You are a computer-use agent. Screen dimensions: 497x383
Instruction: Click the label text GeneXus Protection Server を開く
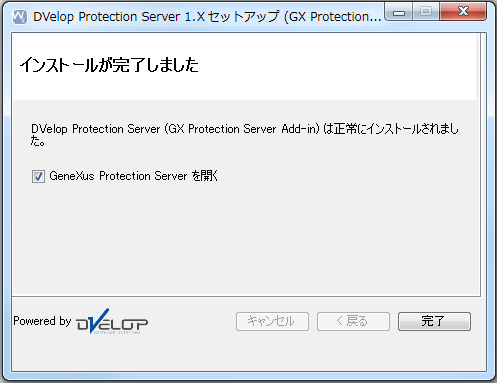click(x=133, y=176)
